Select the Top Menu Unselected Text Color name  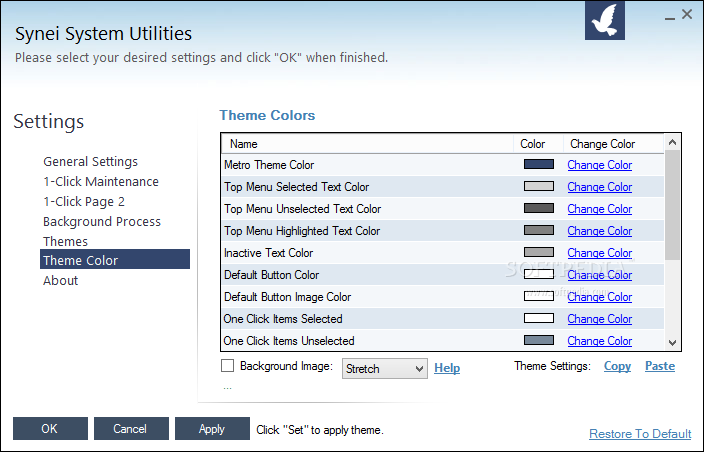pos(302,209)
